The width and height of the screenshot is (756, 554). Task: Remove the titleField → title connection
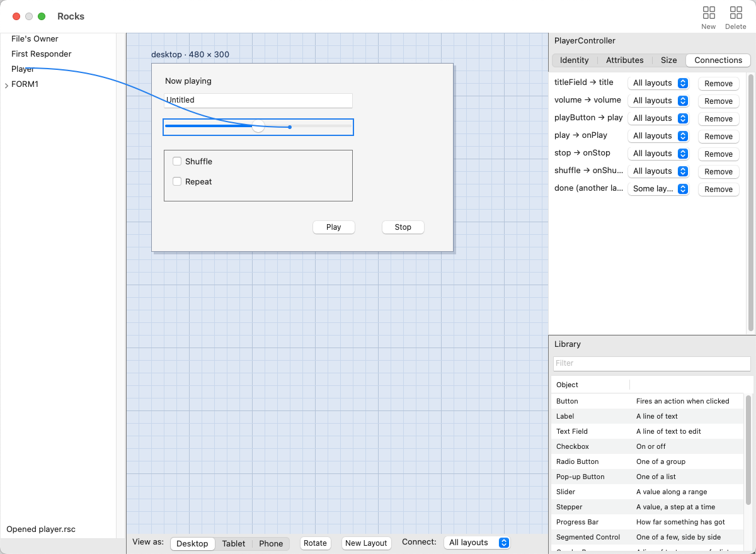(718, 83)
